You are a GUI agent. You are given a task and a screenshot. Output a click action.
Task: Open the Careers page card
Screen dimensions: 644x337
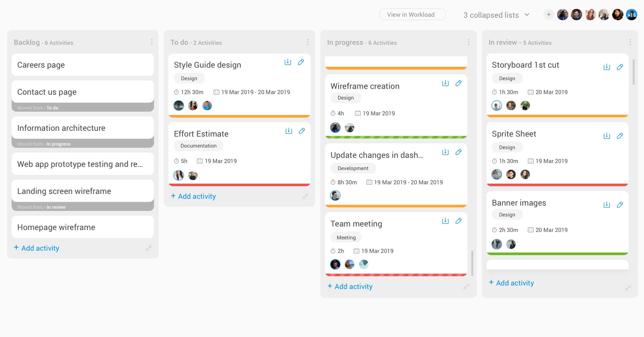pos(83,65)
